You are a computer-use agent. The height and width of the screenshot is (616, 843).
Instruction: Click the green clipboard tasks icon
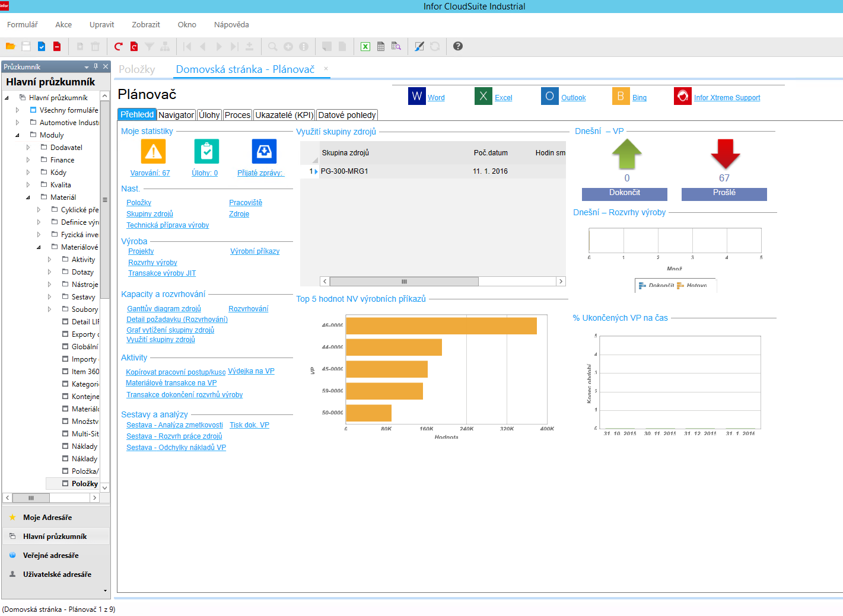point(206,151)
